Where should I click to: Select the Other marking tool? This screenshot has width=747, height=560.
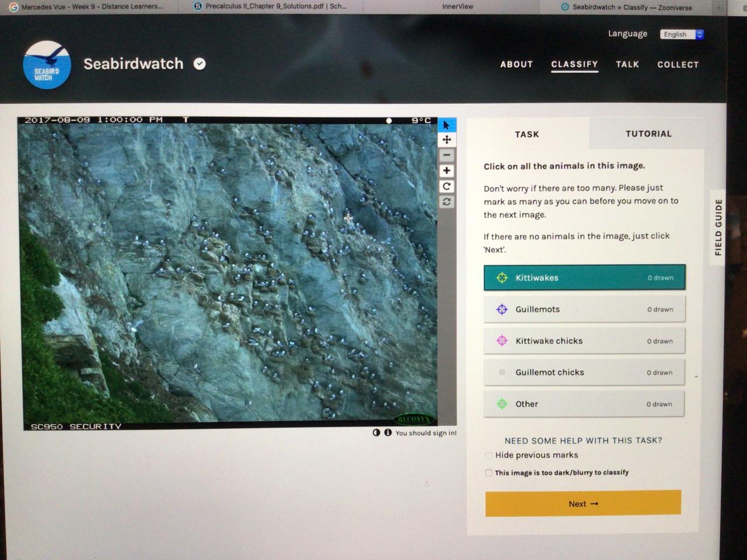(x=584, y=404)
